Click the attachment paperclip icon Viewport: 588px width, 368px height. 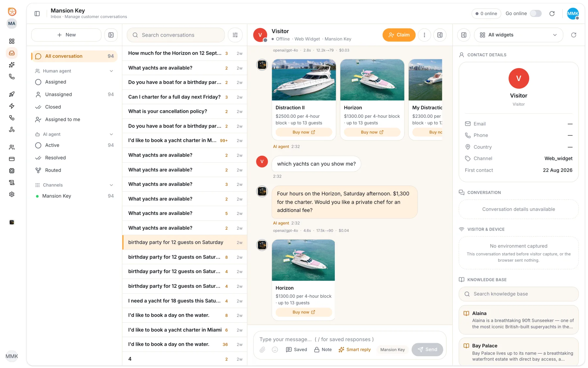[x=262, y=350]
